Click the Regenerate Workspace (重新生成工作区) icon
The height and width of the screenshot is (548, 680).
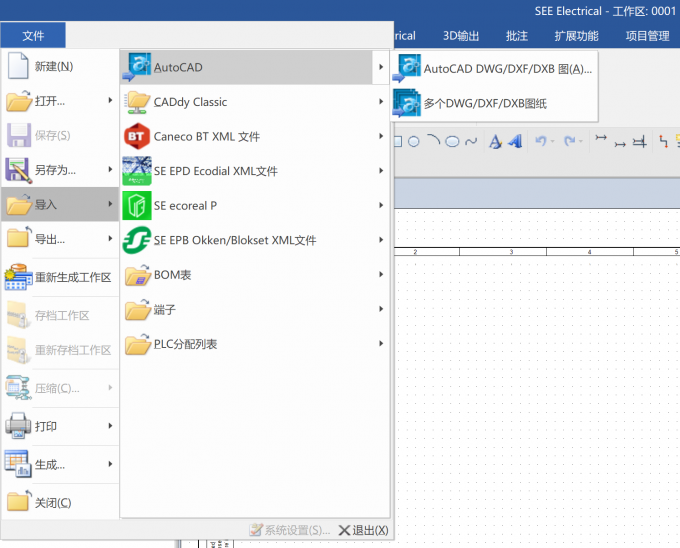18,277
